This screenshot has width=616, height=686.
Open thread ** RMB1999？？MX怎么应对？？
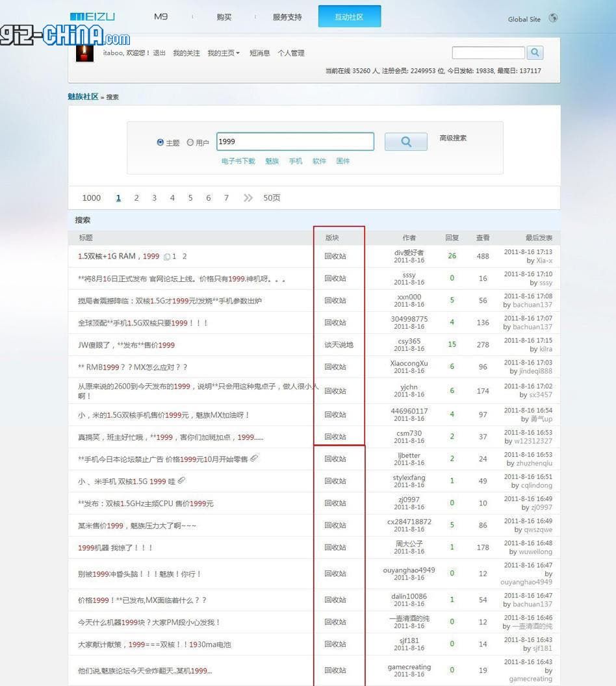[x=133, y=367]
